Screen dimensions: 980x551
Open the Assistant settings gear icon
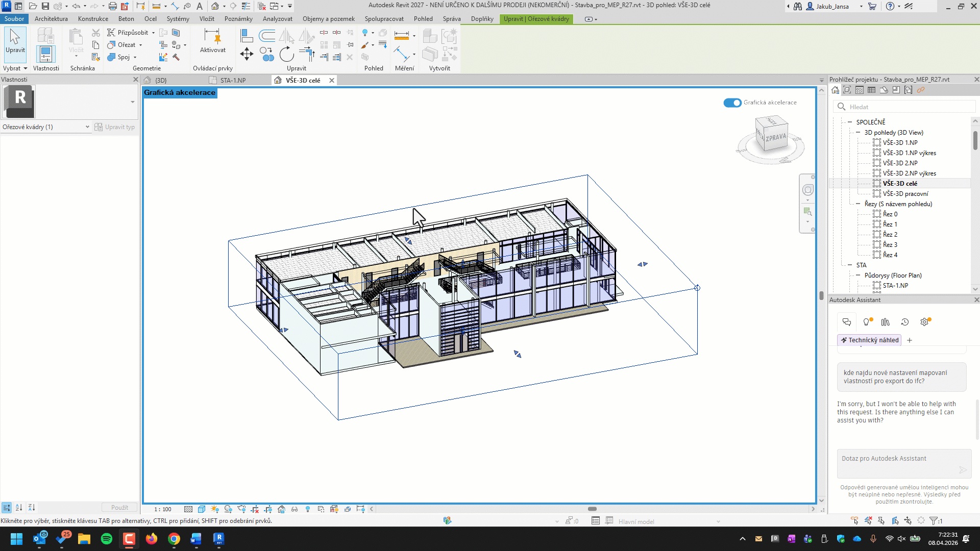924,322
